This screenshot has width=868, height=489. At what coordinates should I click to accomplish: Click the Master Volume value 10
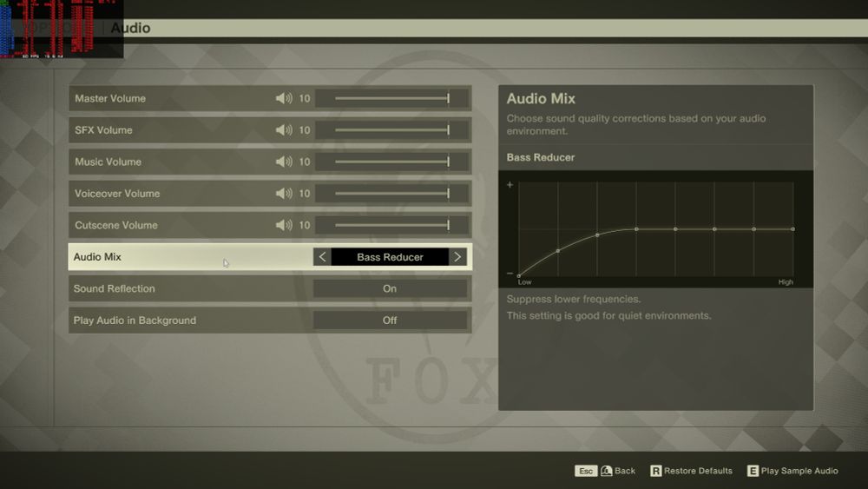tap(305, 98)
